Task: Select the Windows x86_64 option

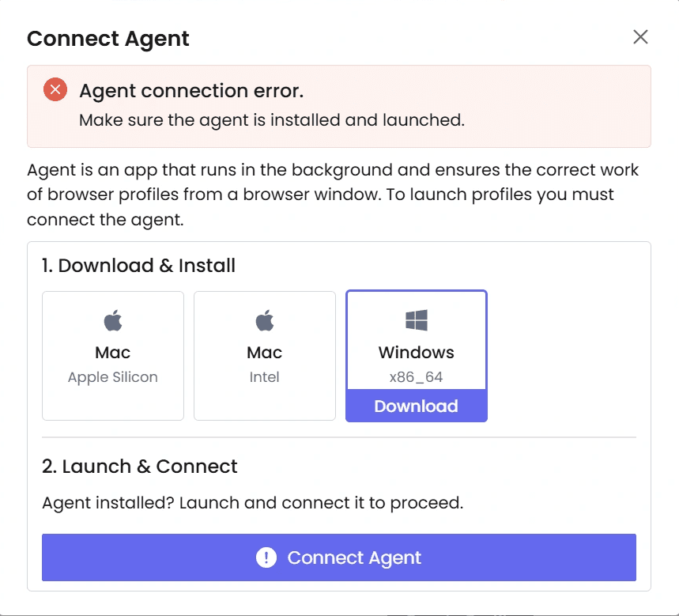Action: [416, 340]
